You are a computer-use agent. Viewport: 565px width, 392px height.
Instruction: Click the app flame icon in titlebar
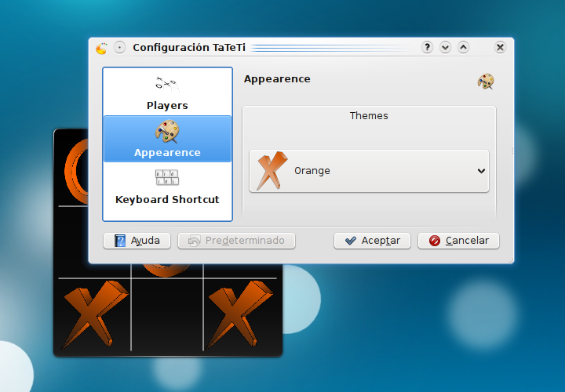(x=101, y=48)
